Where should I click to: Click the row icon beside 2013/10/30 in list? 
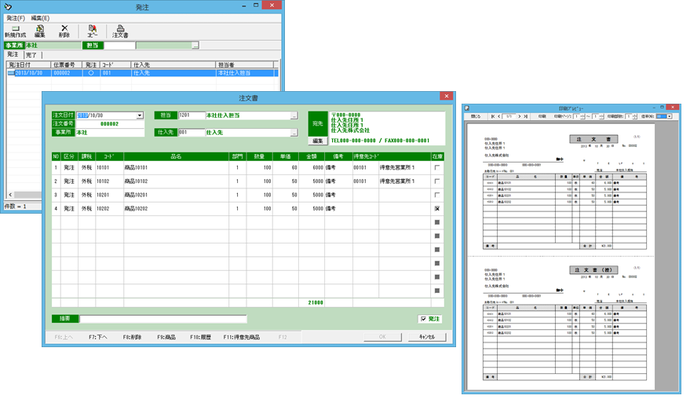(x=11, y=73)
